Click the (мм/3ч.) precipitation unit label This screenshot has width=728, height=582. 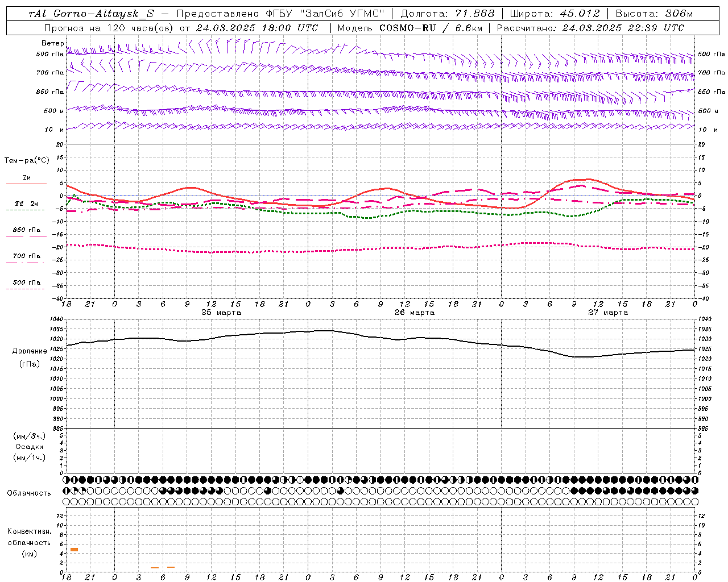pos(30,436)
